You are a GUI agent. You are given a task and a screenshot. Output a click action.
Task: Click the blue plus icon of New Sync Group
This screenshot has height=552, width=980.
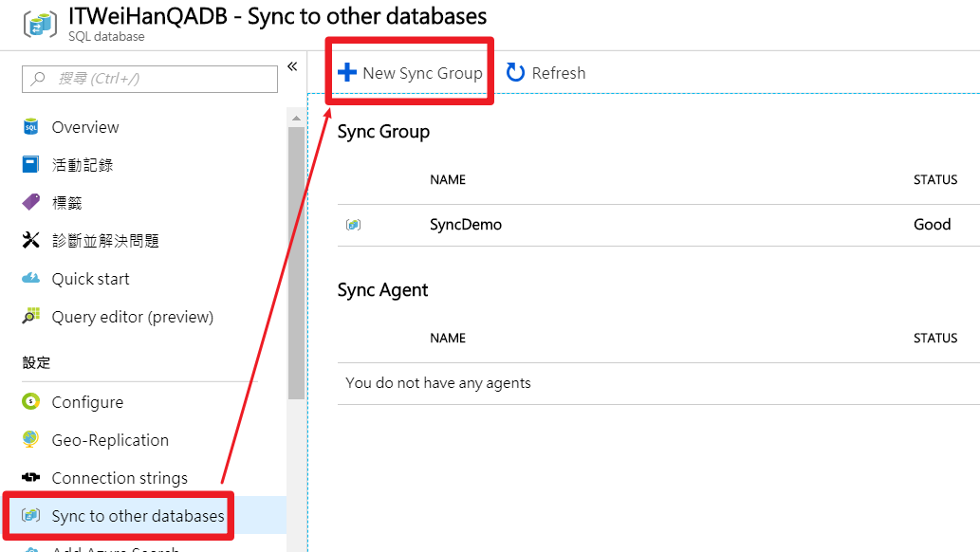click(x=347, y=72)
